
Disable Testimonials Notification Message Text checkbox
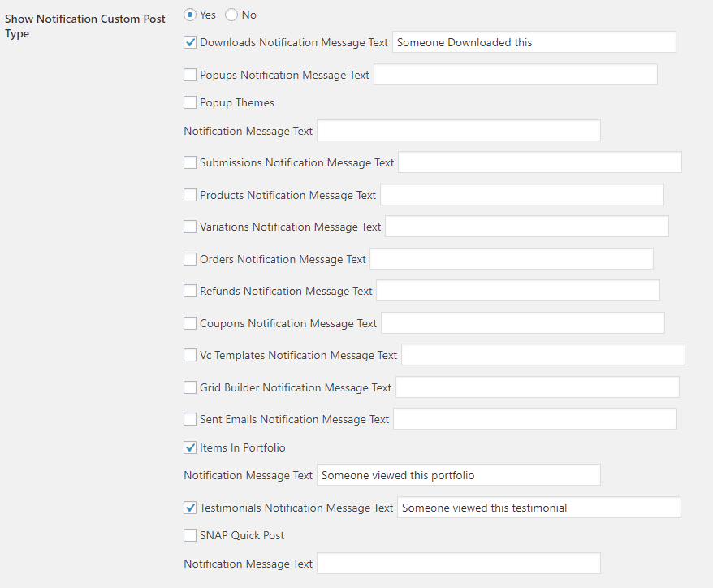190,507
